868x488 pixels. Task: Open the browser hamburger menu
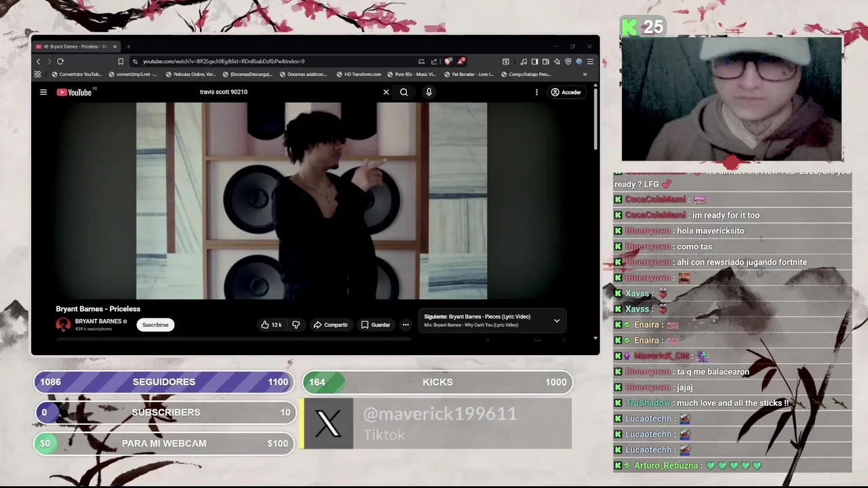[x=590, y=62]
